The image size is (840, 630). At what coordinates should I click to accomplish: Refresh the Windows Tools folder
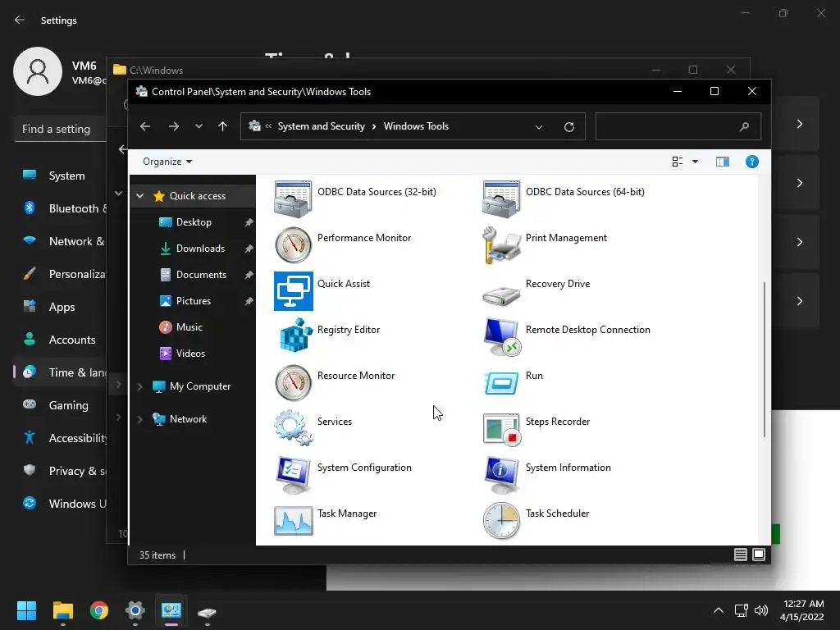click(569, 127)
